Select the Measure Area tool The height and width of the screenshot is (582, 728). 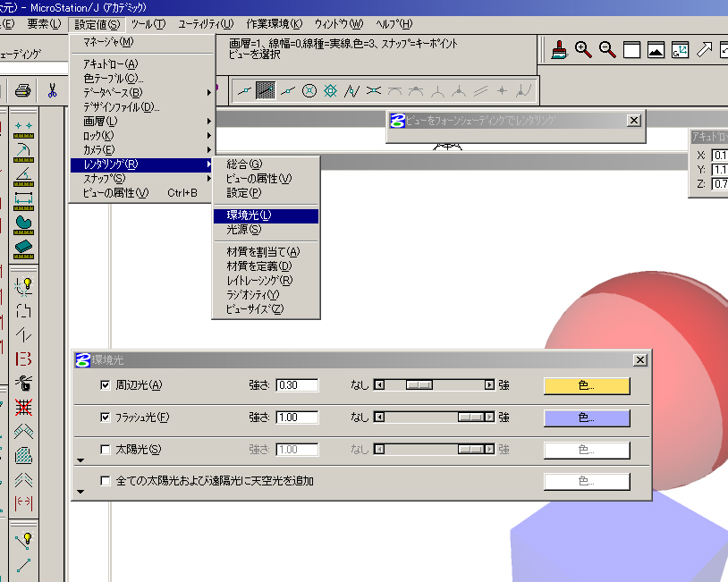[x=23, y=225]
